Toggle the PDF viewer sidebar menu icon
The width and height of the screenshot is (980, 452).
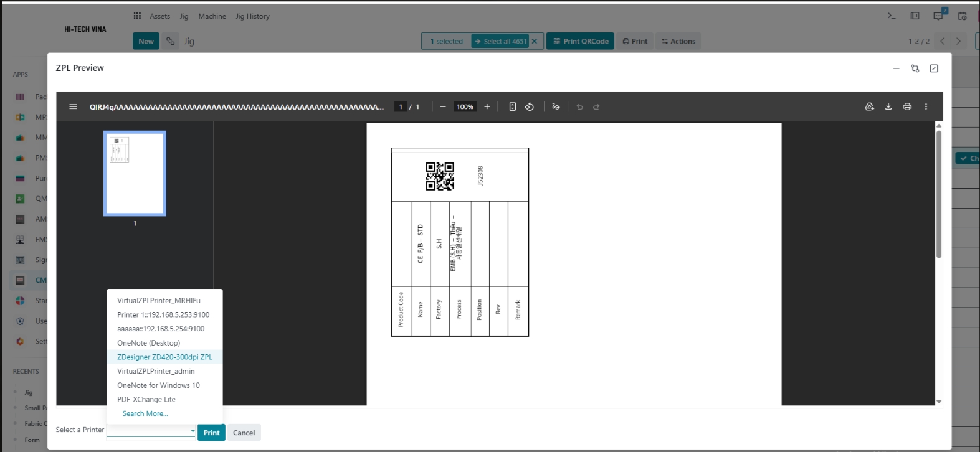pos(73,106)
